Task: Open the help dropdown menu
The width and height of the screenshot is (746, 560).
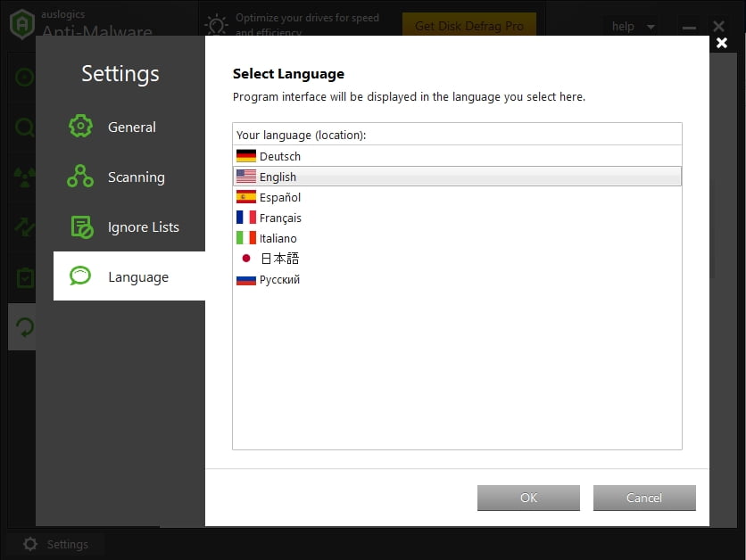Action: (x=633, y=27)
